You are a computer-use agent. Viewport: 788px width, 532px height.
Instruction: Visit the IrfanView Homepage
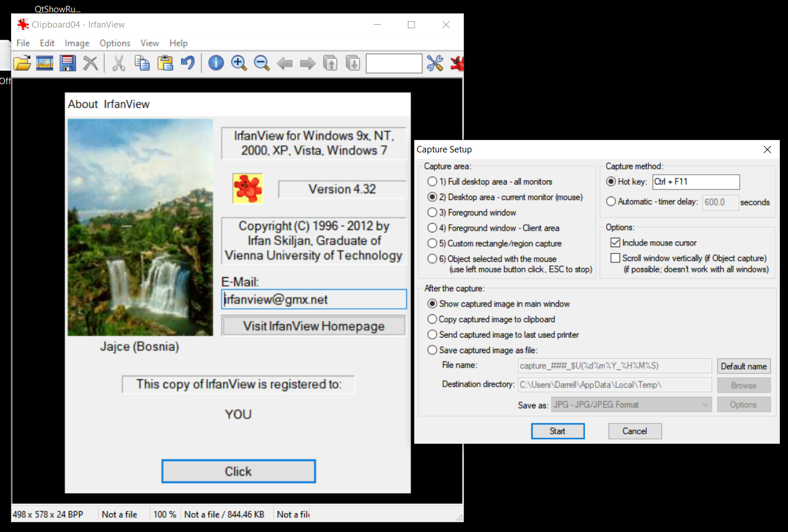coord(313,326)
